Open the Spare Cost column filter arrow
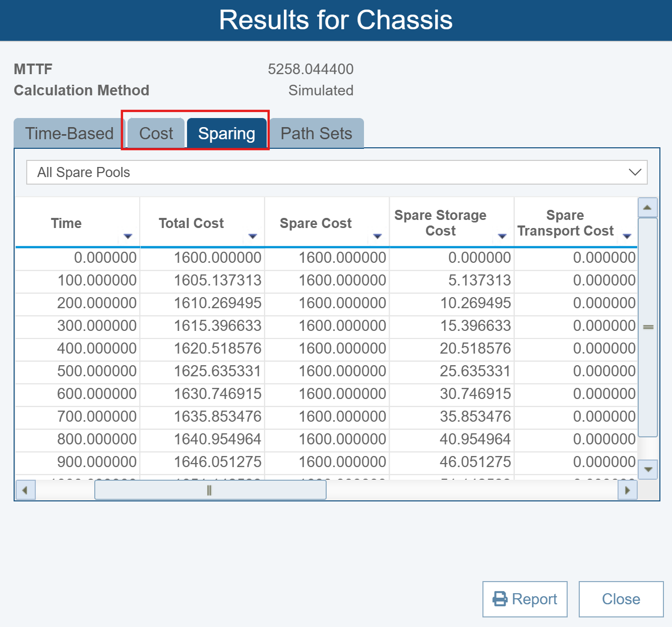The image size is (672, 627). tap(377, 236)
